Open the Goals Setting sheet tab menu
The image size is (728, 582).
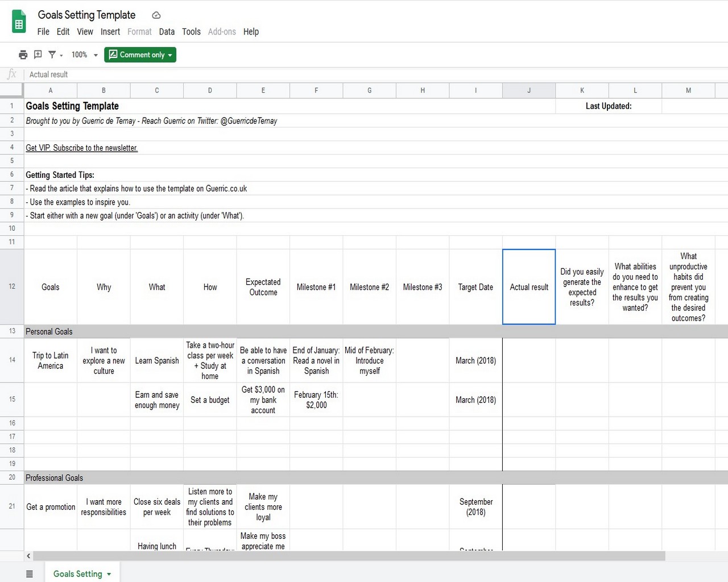(x=108, y=574)
